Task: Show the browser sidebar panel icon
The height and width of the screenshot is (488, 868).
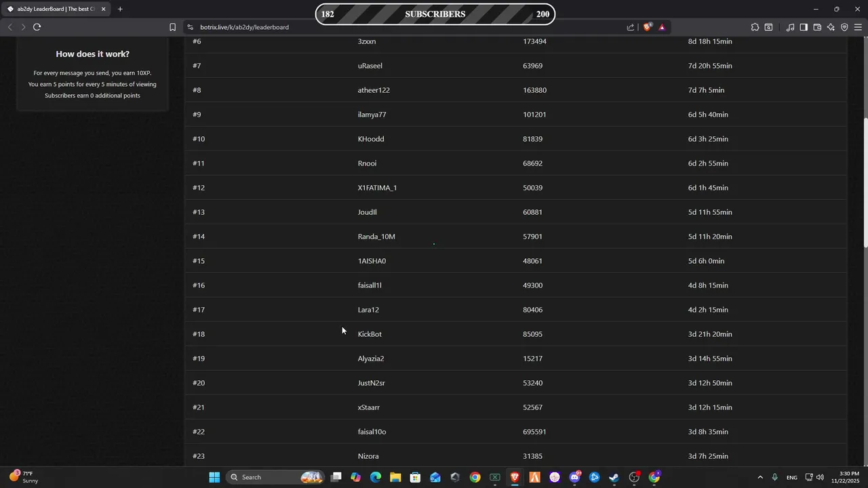Action: click(804, 27)
